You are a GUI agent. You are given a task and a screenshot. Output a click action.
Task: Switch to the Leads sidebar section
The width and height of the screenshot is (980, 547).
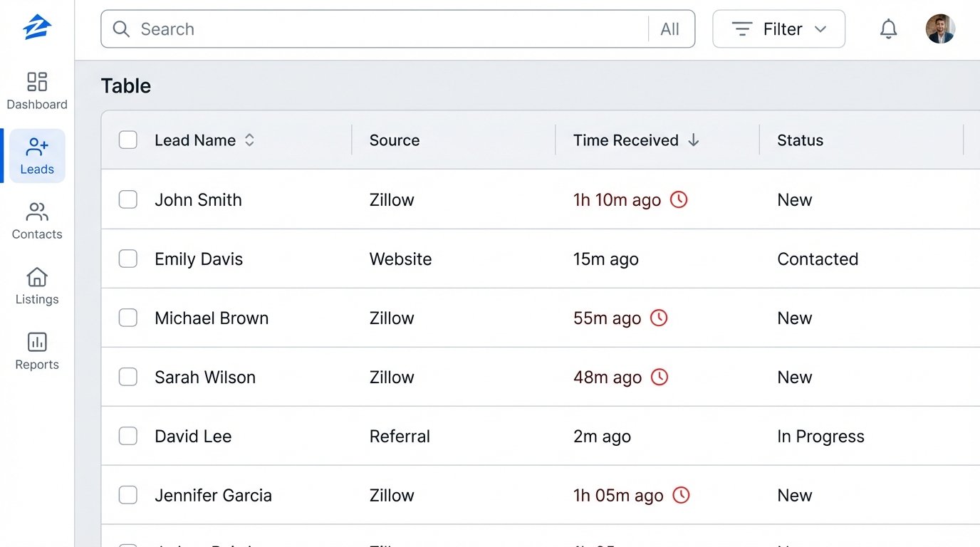point(36,156)
